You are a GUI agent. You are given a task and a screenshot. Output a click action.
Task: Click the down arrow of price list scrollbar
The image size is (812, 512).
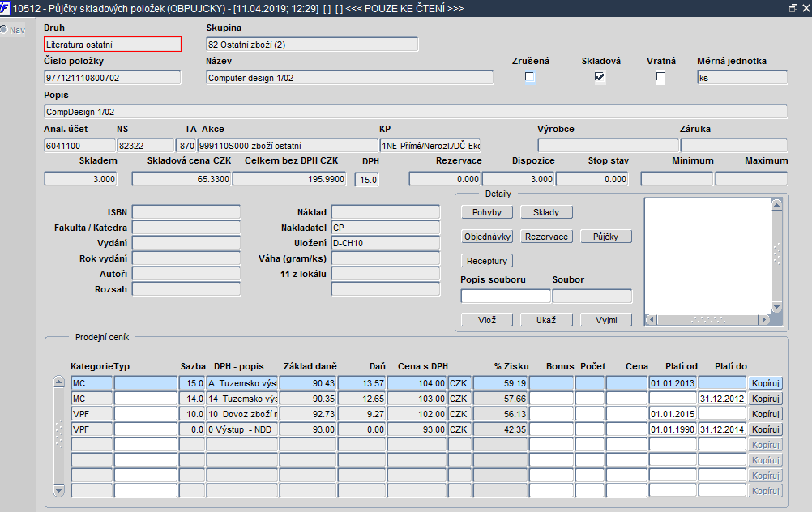[59, 490]
